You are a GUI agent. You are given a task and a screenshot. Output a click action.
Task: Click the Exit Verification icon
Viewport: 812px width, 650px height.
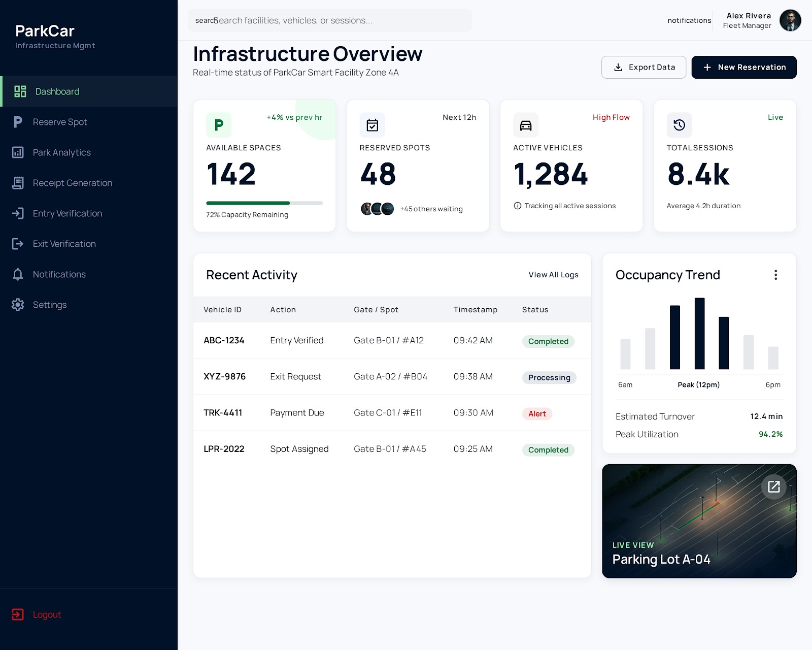click(x=18, y=244)
